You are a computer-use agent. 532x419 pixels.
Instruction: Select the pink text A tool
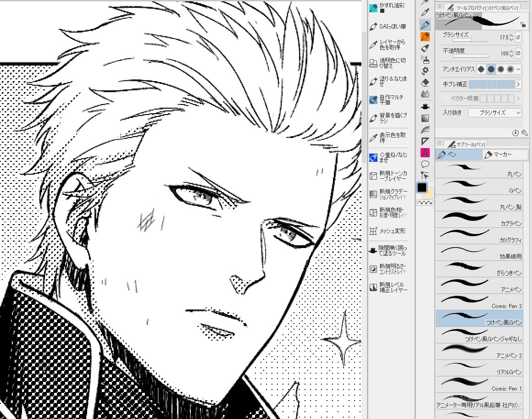(425, 153)
